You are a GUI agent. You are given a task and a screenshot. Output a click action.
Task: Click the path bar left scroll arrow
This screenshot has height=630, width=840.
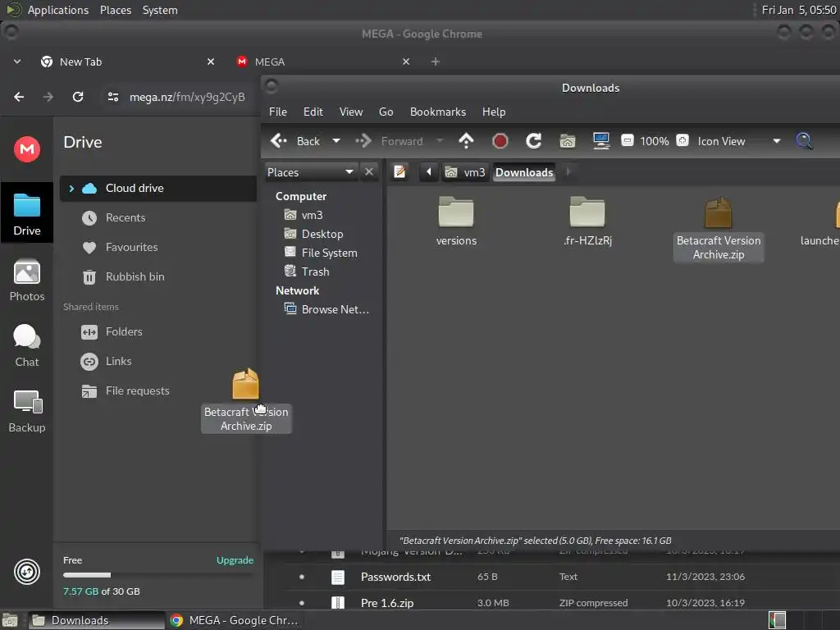[x=428, y=172]
